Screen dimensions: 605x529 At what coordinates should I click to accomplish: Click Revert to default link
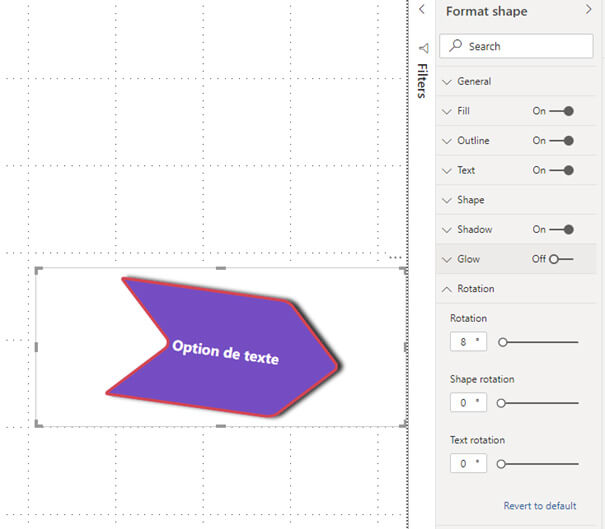(x=539, y=506)
